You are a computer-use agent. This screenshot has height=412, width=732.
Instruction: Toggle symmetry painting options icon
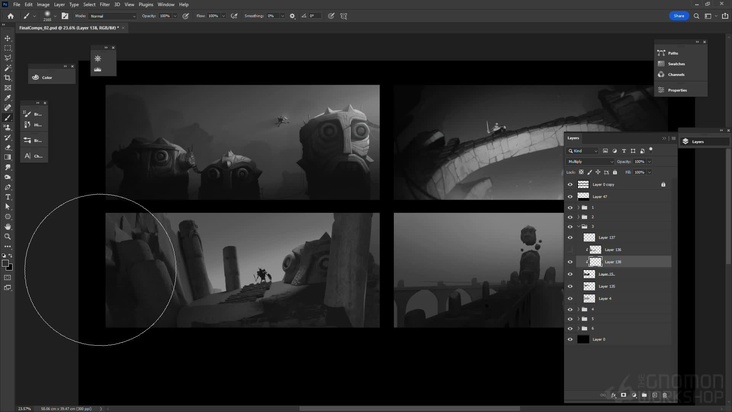pyautogui.click(x=344, y=16)
